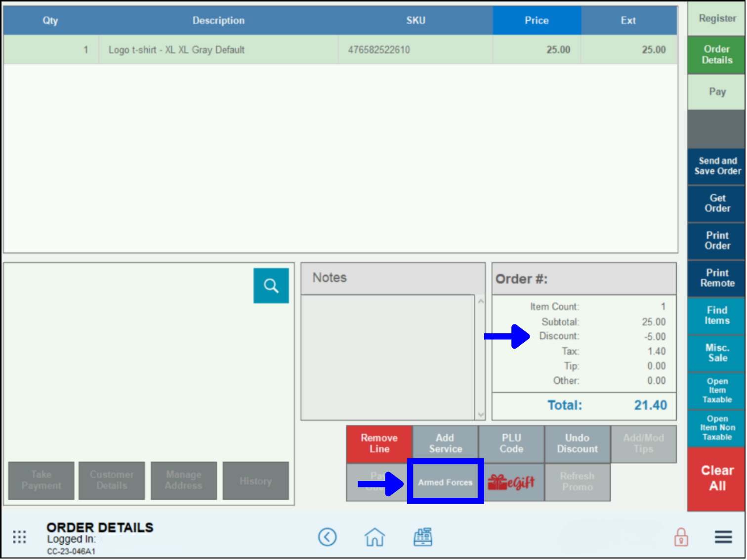The image size is (747, 560).
Task: Click Send and Save Order
Action: click(716, 166)
